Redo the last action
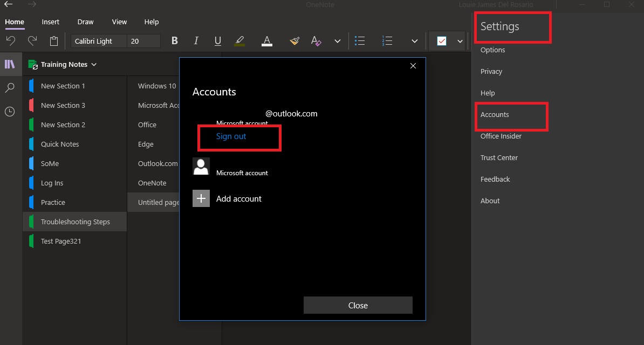The image size is (644, 345). (x=32, y=40)
